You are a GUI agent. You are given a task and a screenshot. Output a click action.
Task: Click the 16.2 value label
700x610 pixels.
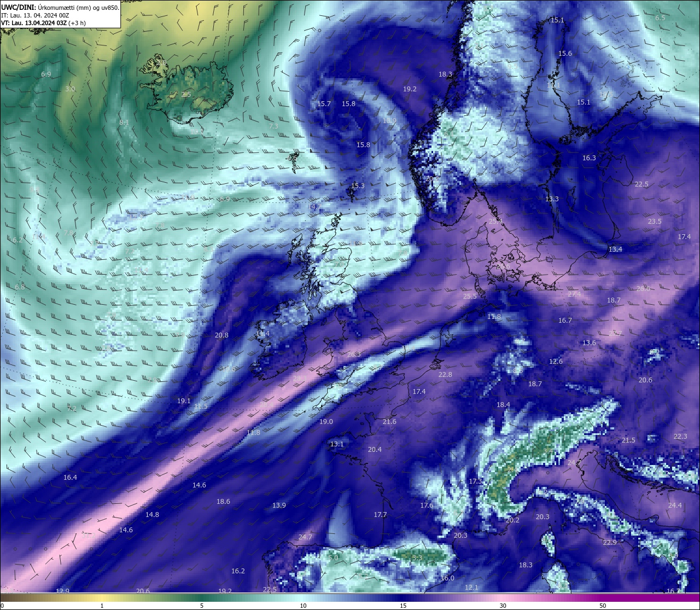click(238, 571)
